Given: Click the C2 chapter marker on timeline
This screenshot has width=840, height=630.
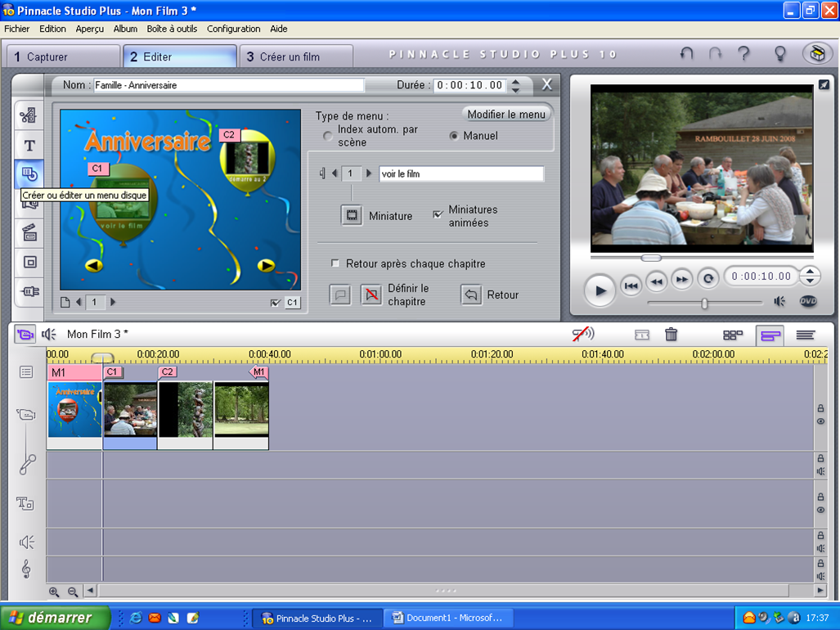Looking at the screenshot, I should coord(168,372).
